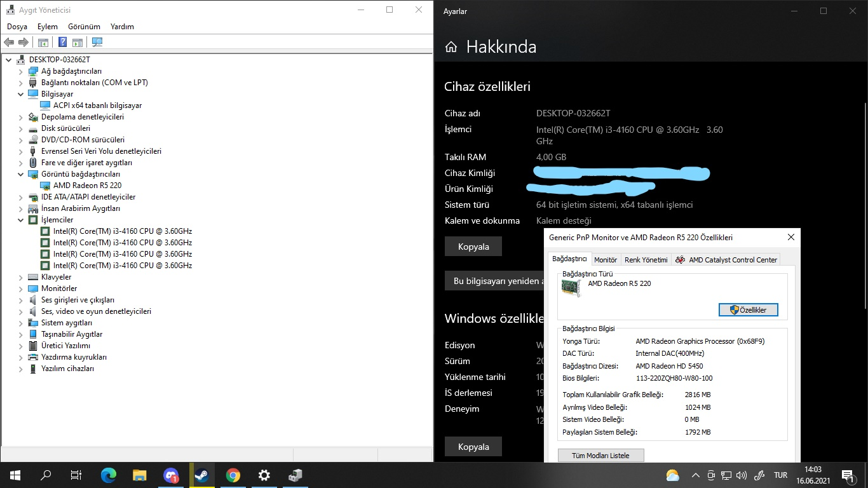Click the Tüm Modları Listele button

[601, 456]
